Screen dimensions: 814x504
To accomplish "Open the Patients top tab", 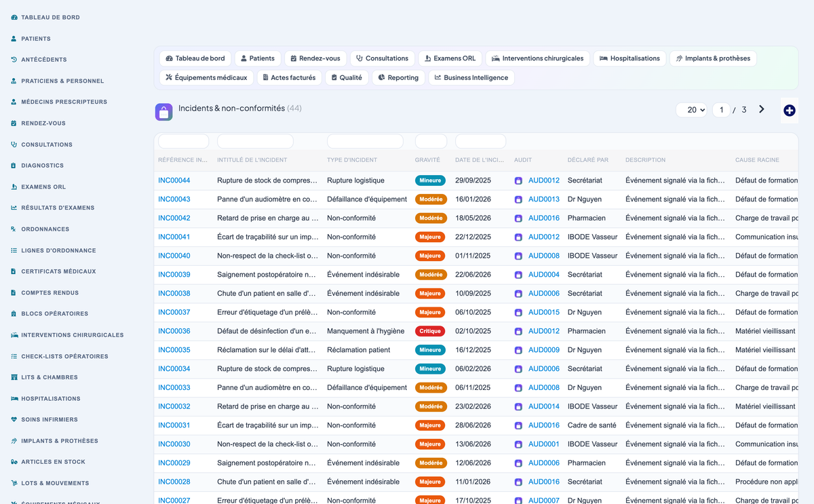I will pos(258,58).
